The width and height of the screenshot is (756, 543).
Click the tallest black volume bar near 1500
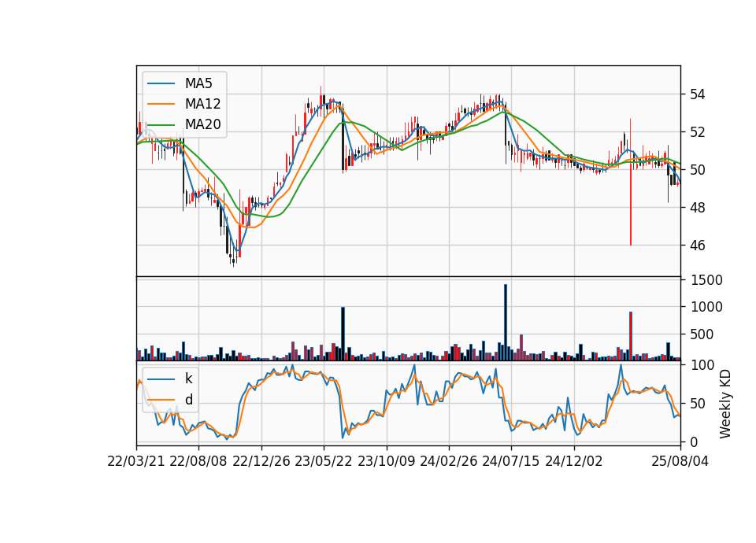506,323
